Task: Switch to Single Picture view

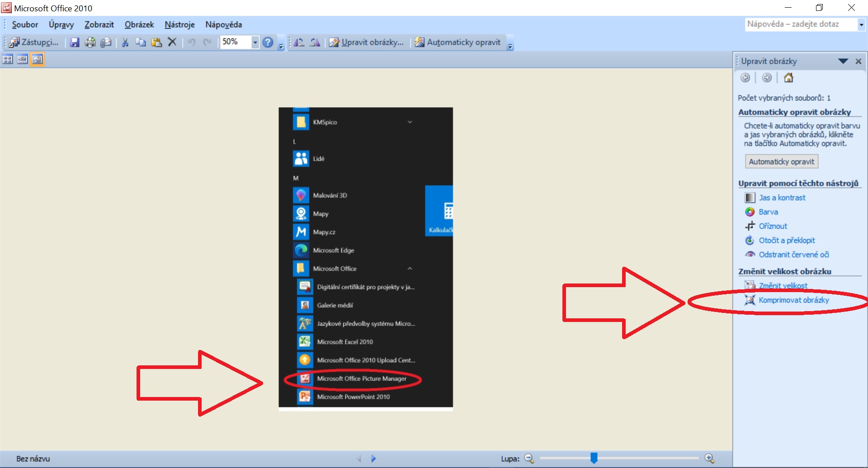Action: tap(37, 59)
